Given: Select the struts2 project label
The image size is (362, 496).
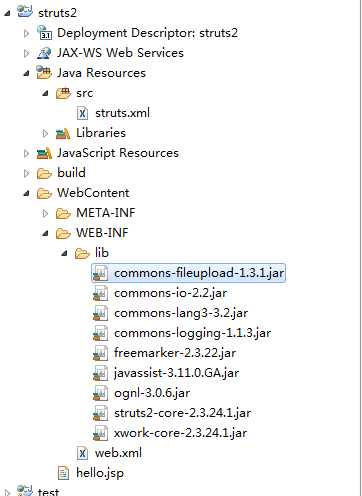Looking at the screenshot, I should tap(57, 13).
